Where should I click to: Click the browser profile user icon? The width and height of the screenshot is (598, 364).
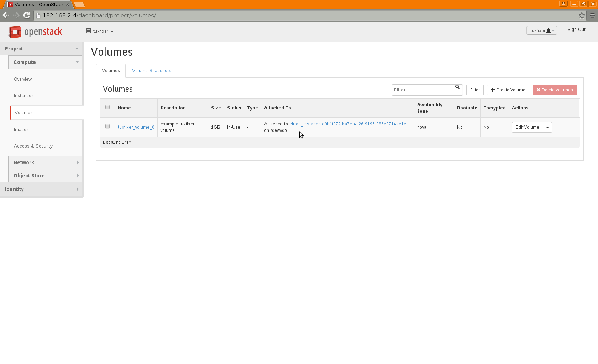click(x=563, y=4)
